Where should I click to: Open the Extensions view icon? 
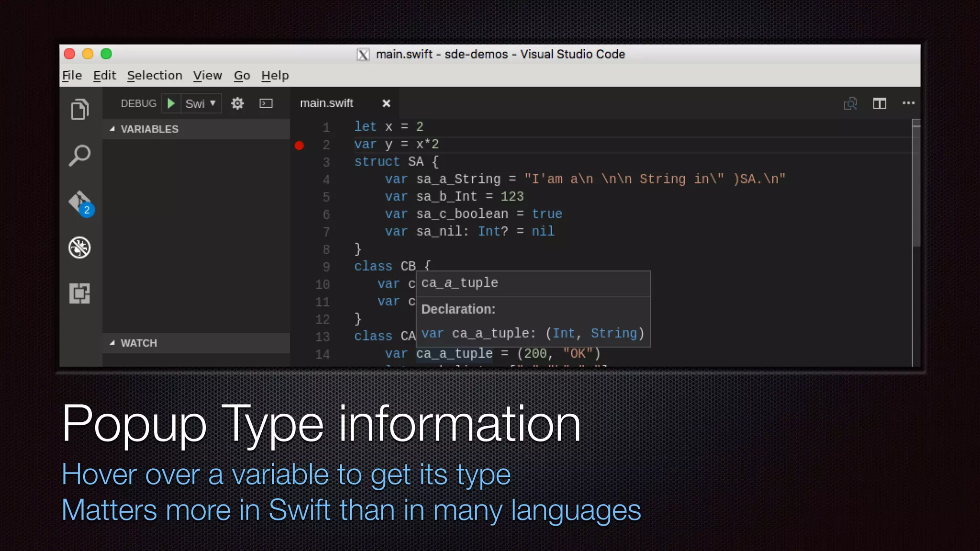pyautogui.click(x=79, y=293)
